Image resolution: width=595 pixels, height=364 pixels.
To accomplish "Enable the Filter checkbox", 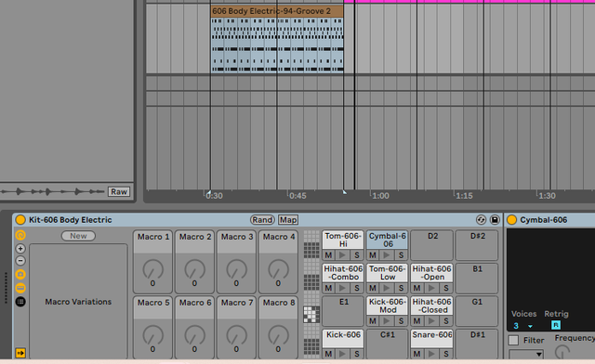I will point(513,340).
